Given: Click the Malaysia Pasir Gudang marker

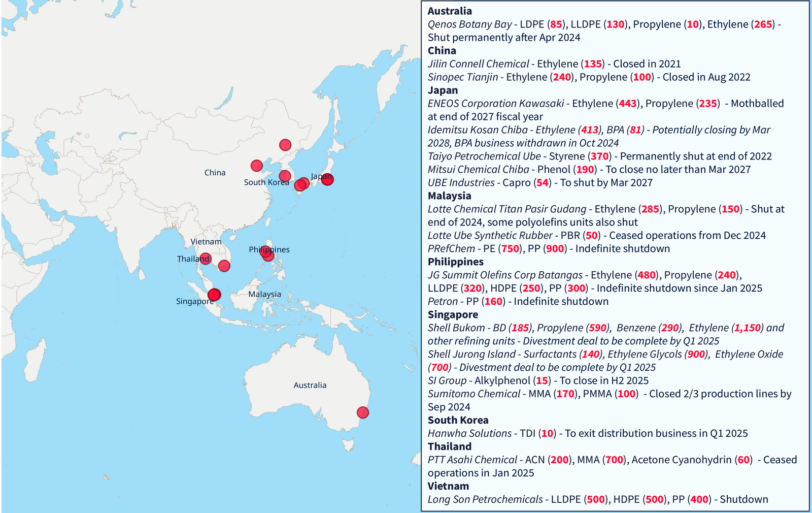Looking at the screenshot, I should pos(216,293).
